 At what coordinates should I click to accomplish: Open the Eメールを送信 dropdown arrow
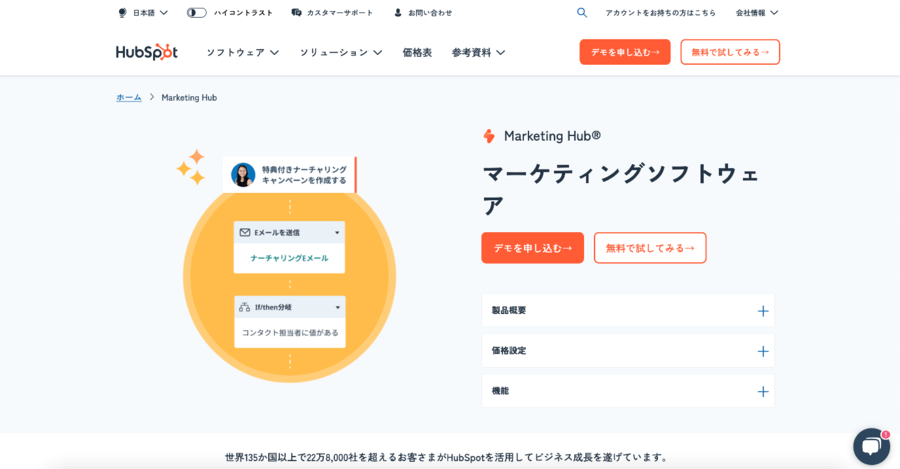(337, 232)
